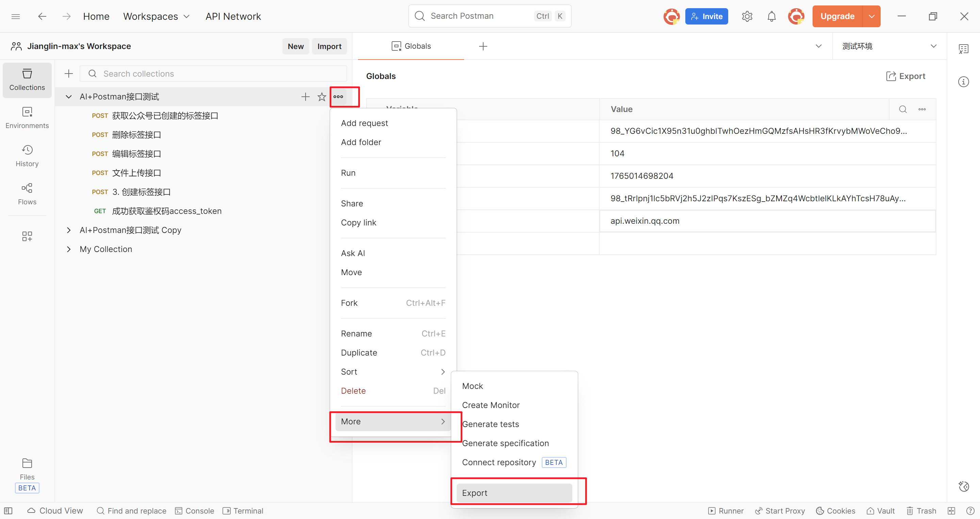Screen dimensions: 980x519
Task: Choose Duplicate from the context menu
Action: [x=393, y=352]
